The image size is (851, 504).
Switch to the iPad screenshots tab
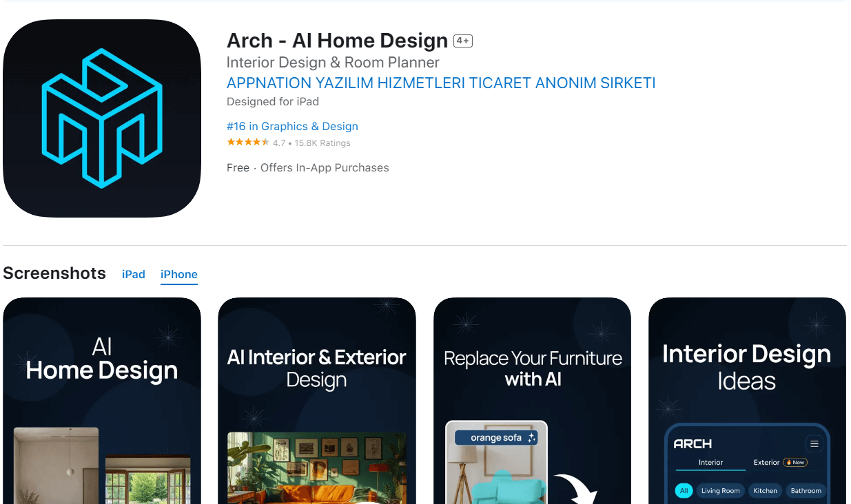tap(134, 274)
